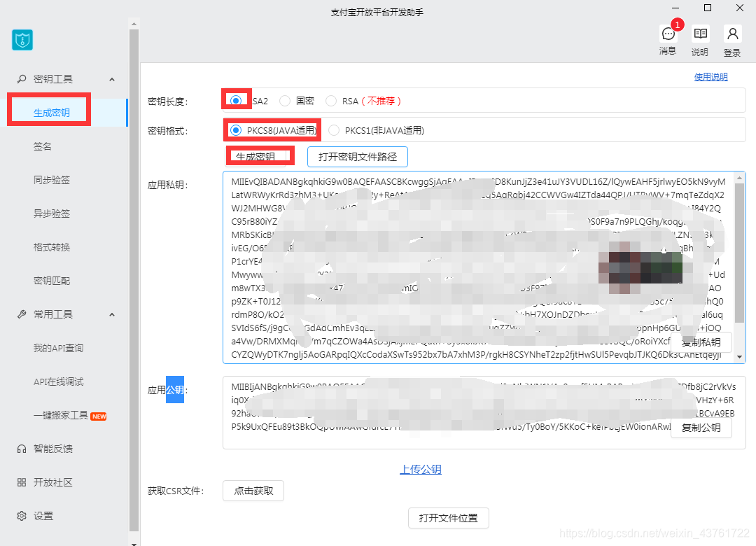Viewport: 756px width, 546px height.
Task: Open the 消息 messages icon
Action: pyautogui.click(x=668, y=34)
